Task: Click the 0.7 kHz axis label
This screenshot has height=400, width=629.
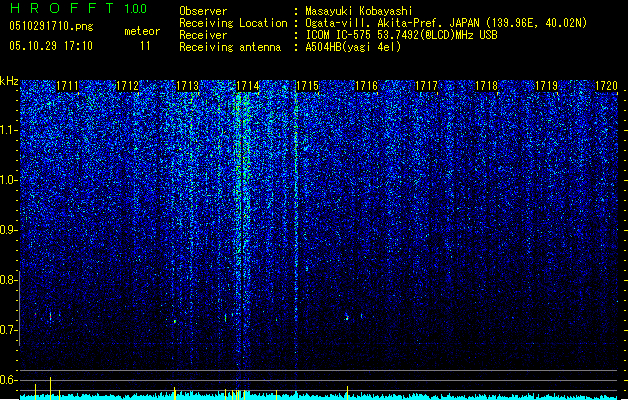Action: click(8, 330)
